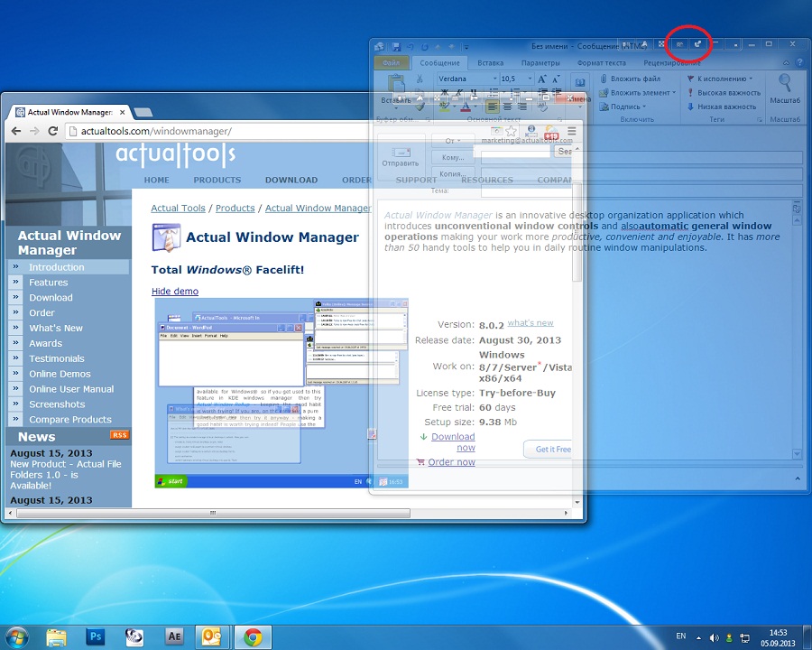This screenshot has width=812, height=650.
Task: Open Windows Start menu orb
Action: click(x=15, y=637)
